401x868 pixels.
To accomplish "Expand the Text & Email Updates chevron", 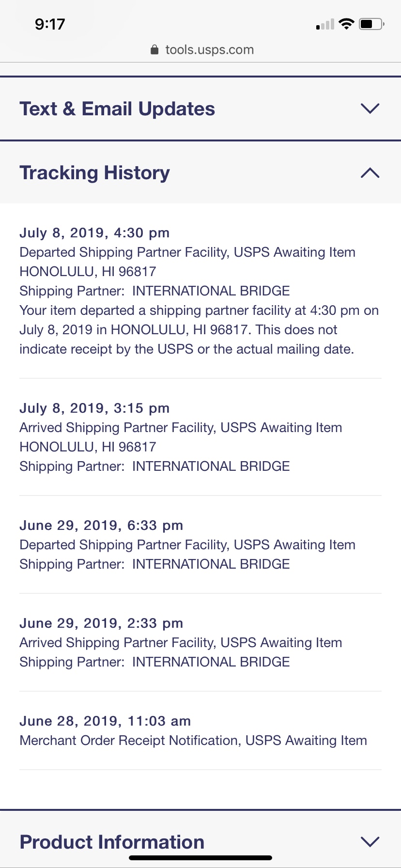I will (x=370, y=108).
